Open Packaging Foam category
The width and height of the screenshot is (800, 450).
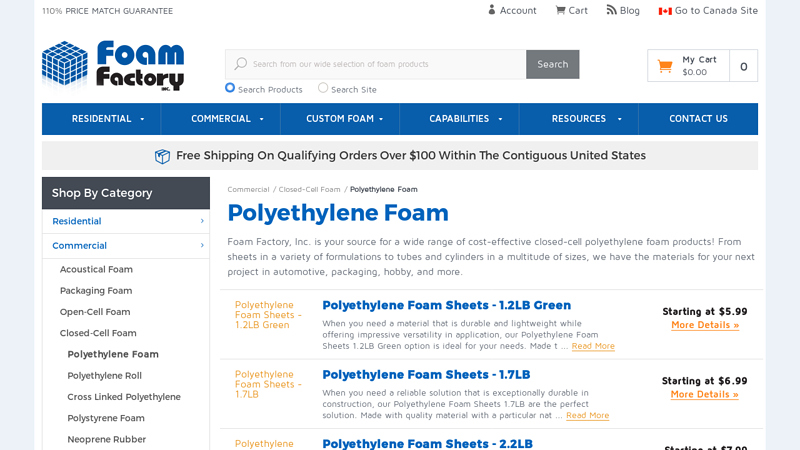[x=96, y=290]
